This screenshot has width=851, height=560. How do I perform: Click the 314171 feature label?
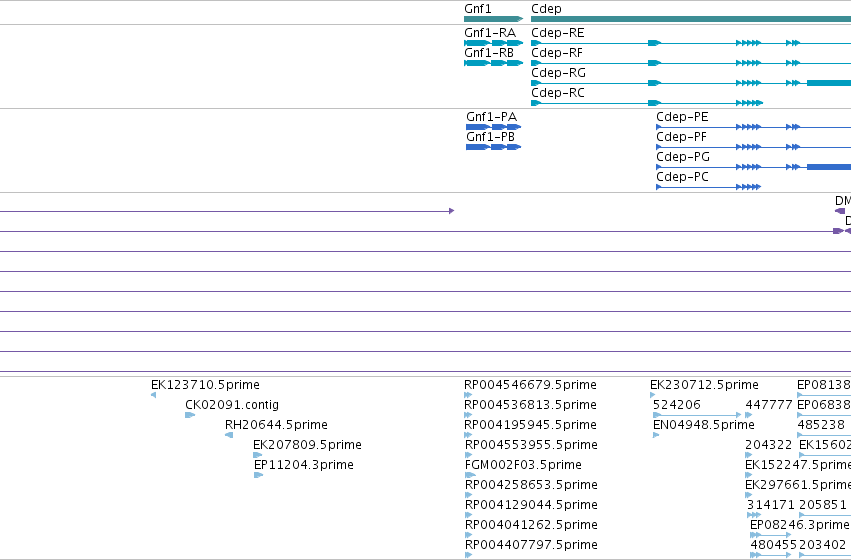pos(771,505)
